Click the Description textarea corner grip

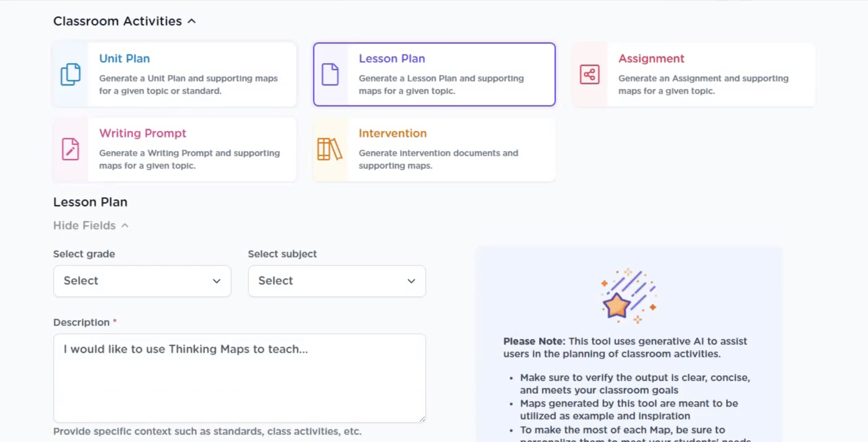point(422,419)
